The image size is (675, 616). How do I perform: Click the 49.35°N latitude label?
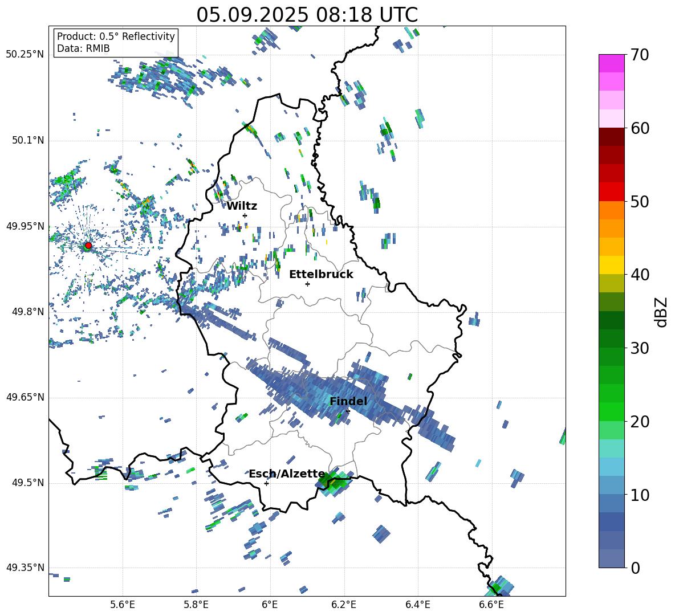tap(25, 568)
